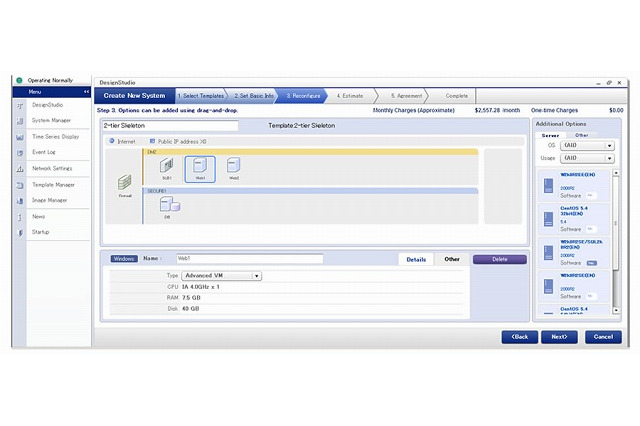Click the Next button

pos(559,337)
